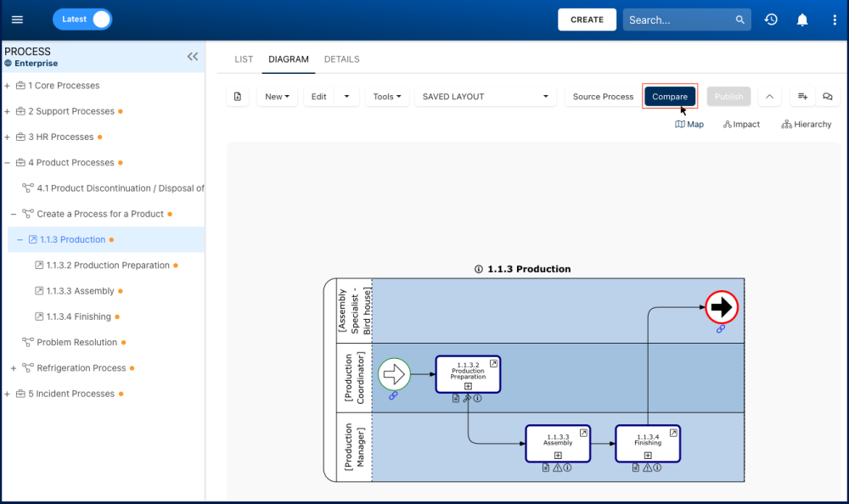Click the Source Process button

click(603, 97)
